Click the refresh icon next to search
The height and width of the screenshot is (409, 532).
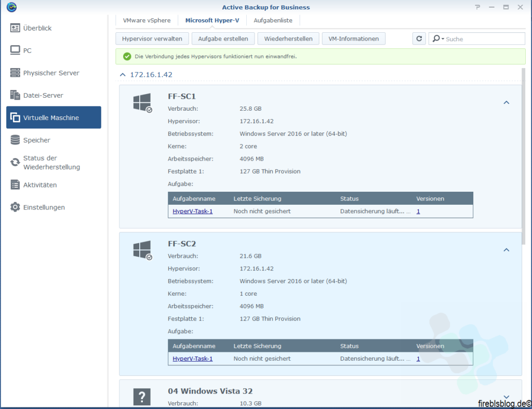point(419,38)
